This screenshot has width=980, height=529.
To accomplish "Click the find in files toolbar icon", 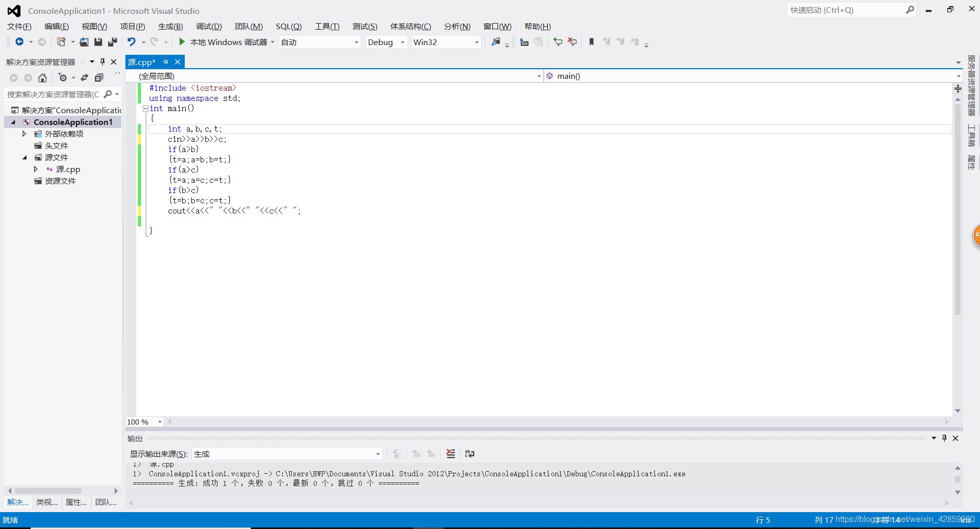I will 495,42.
